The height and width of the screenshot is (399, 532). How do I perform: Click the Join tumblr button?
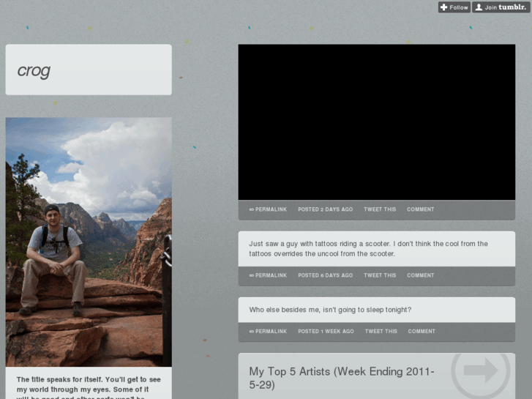click(501, 7)
